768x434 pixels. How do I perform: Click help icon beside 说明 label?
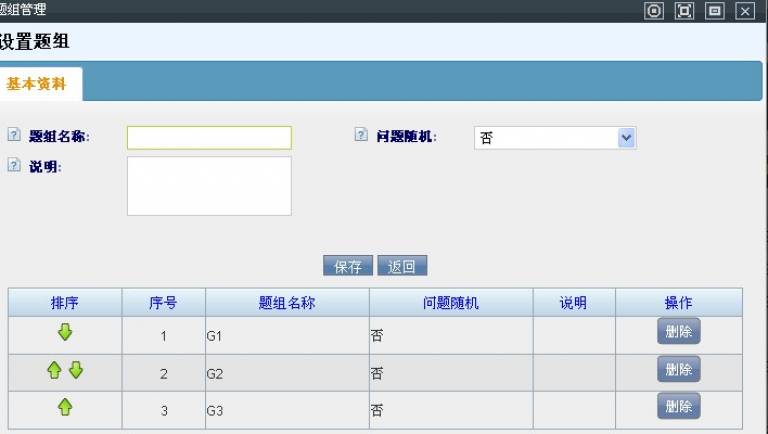(x=14, y=165)
